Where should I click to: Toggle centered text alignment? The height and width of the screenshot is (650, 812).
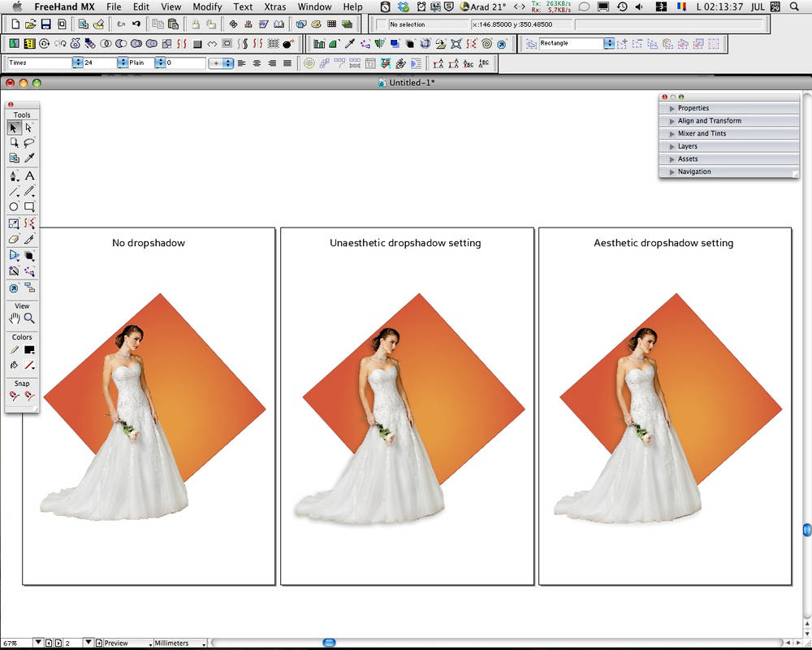(x=257, y=63)
